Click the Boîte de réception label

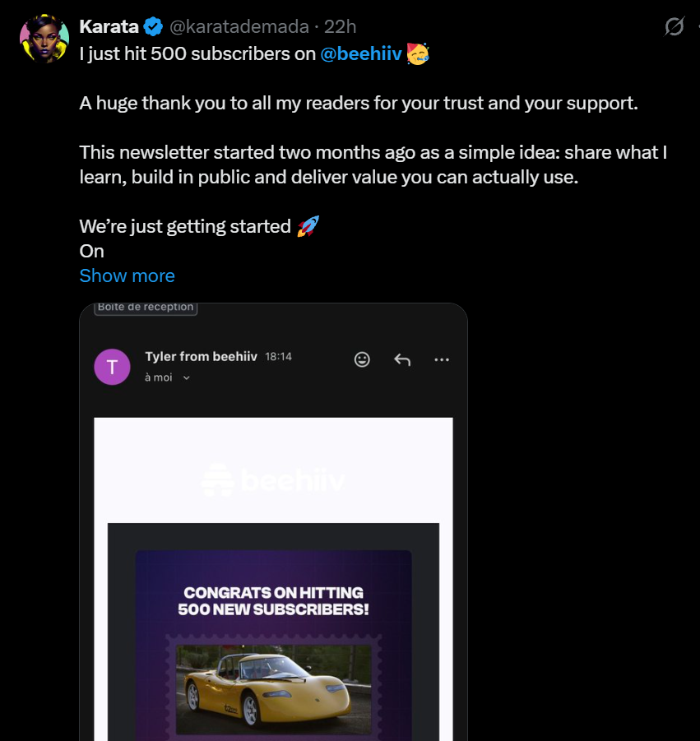click(x=145, y=307)
